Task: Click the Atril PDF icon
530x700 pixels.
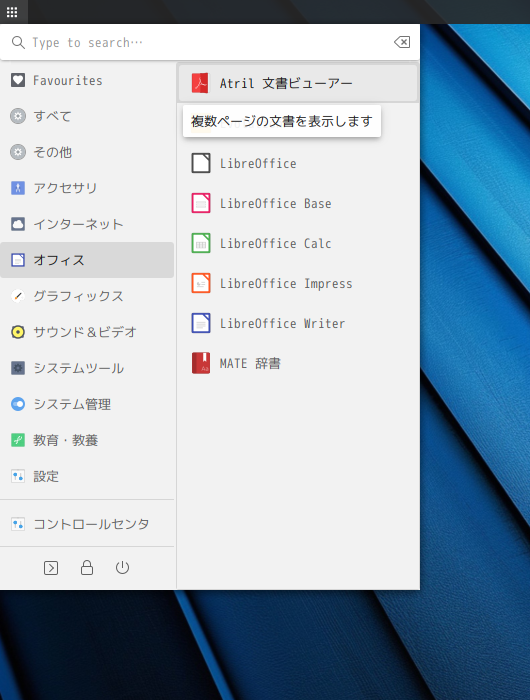Action: click(200, 83)
